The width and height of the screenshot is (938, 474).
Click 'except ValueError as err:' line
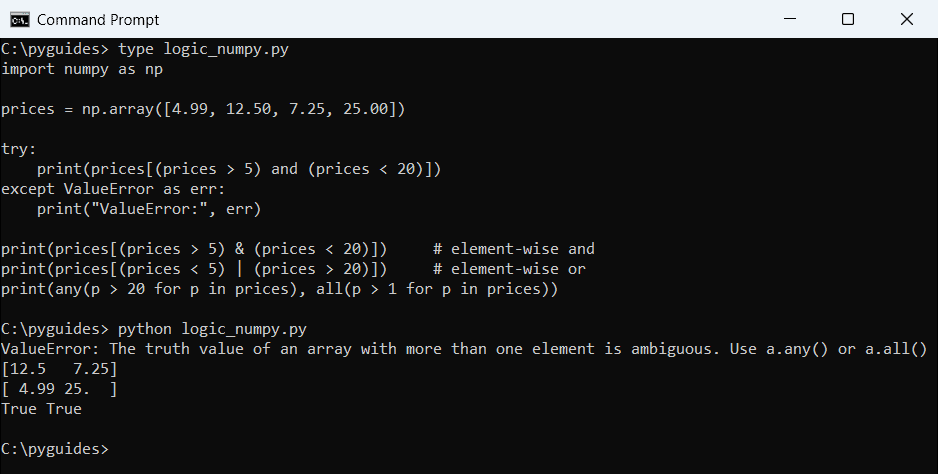[113, 189]
